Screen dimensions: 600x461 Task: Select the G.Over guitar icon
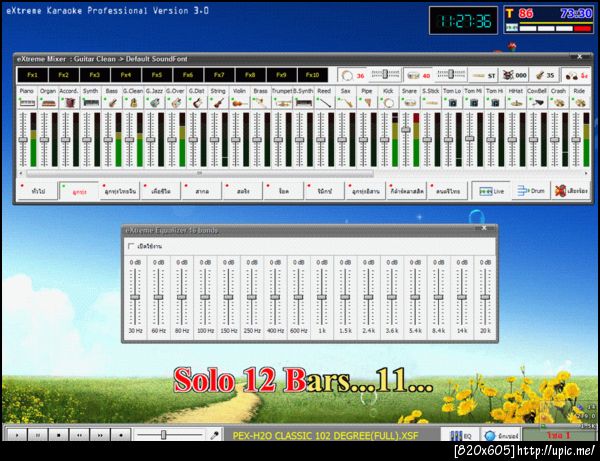coord(176,102)
